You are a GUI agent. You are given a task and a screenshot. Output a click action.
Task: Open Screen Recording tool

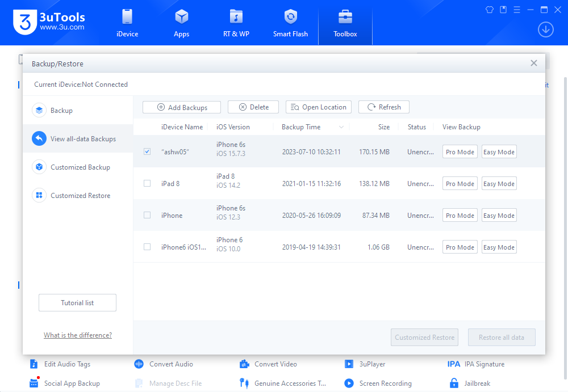pyautogui.click(x=378, y=383)
